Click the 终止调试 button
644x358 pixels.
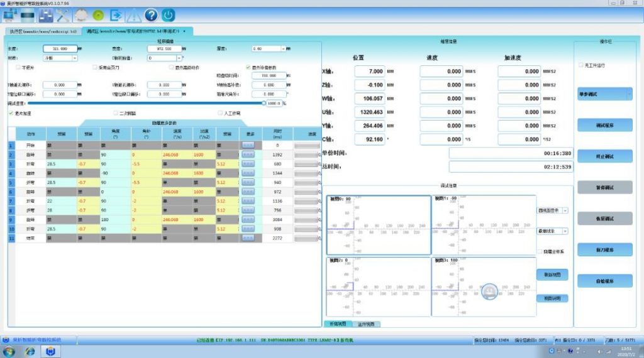[x=604, y=156]
